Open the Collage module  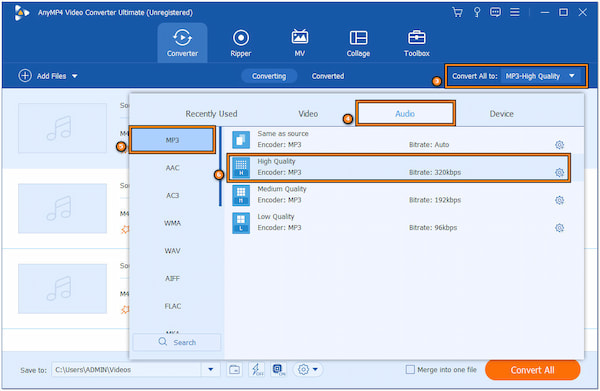tap(358, 43)
